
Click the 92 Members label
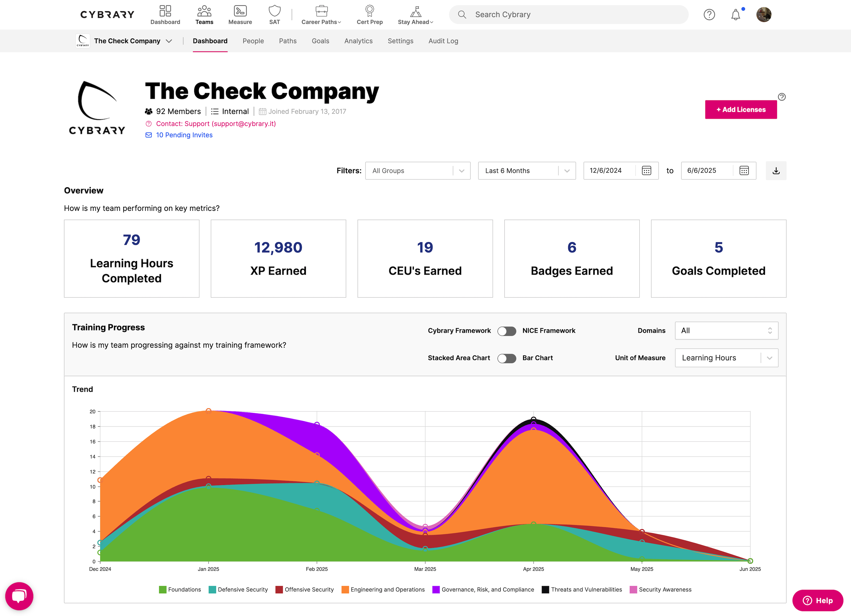pyautogui.click(x=173, y=111)
